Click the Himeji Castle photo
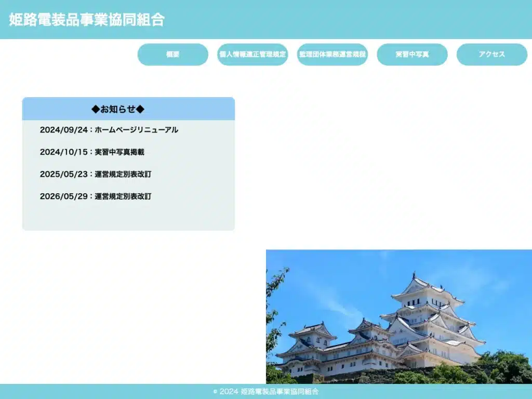 coord(398,316)
